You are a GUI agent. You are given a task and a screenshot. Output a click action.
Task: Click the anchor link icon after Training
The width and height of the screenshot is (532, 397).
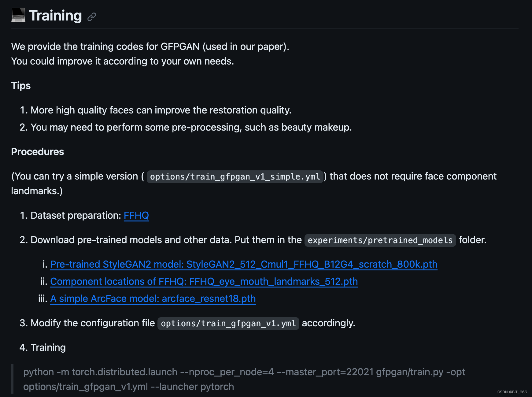coord(92,17)
